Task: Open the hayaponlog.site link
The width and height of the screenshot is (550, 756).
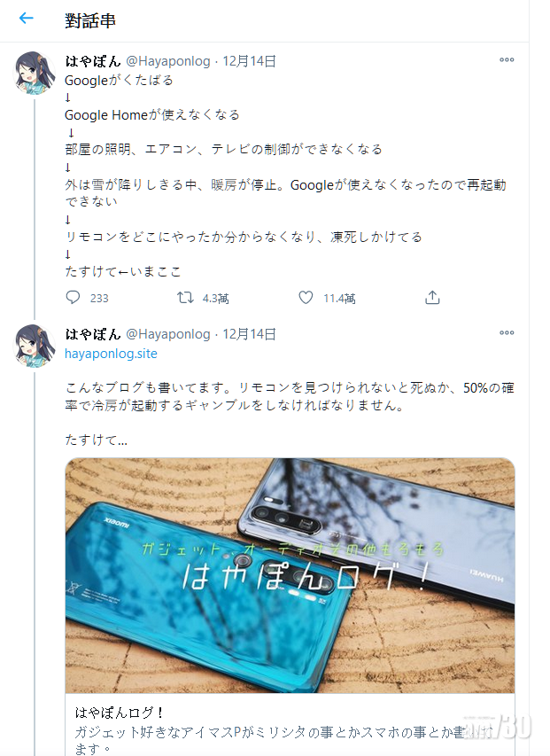Action: point(111,354)
